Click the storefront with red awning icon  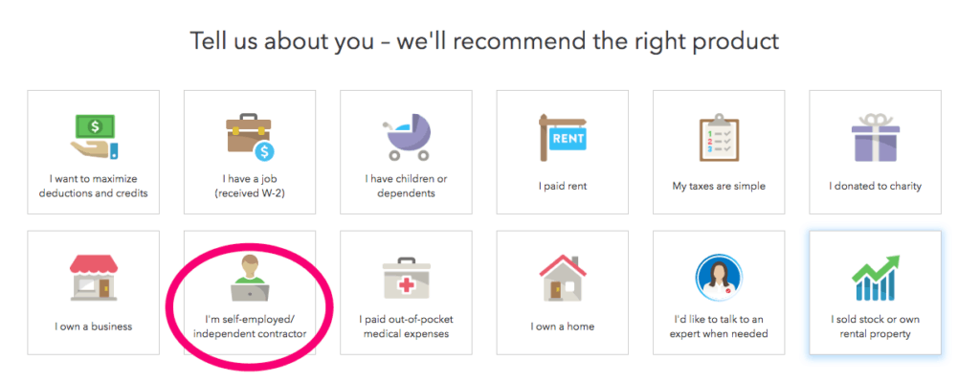tap(93, 277)
